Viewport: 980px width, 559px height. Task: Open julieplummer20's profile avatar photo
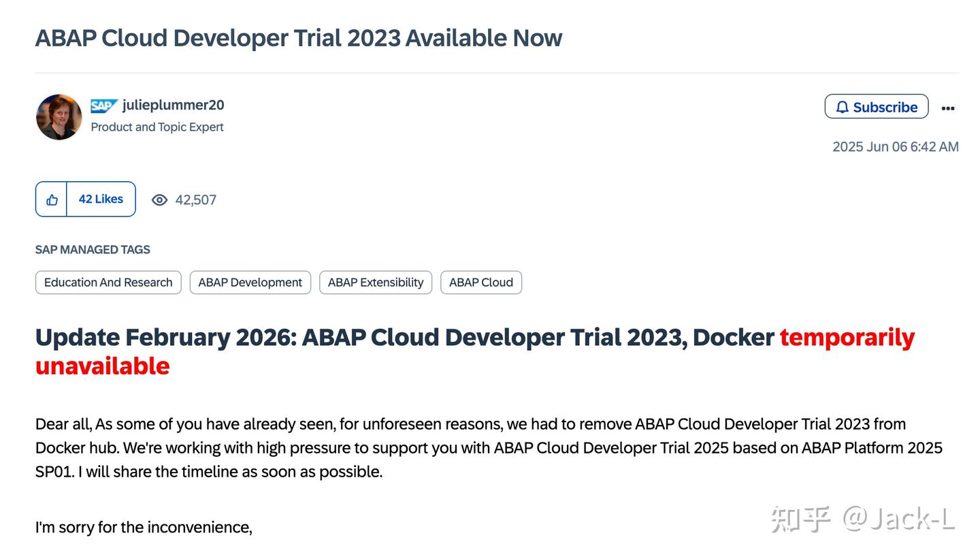pos(59,117)
